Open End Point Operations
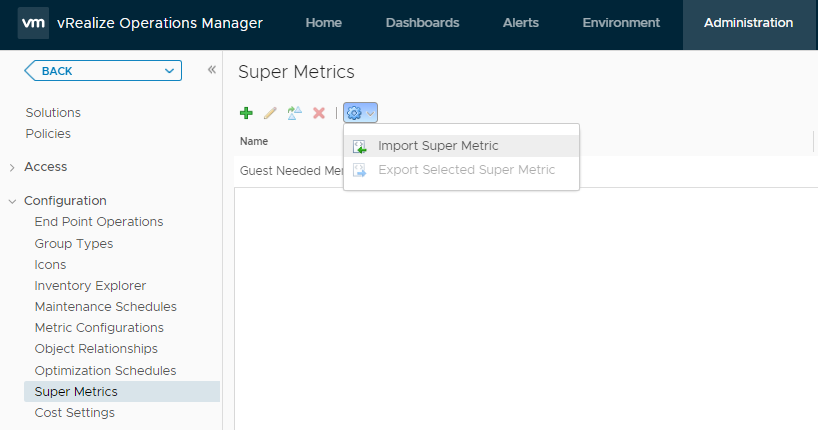Image resolution: width=818 pixels, height=430 pixels. 99,222
